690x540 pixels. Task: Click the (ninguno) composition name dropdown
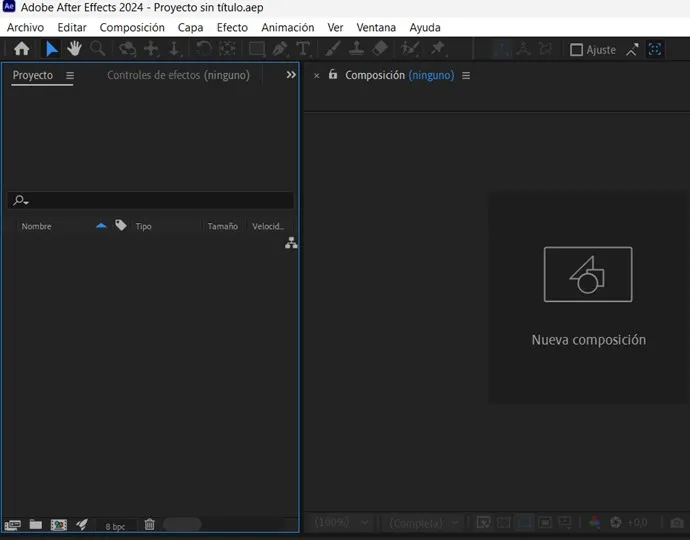431,75
